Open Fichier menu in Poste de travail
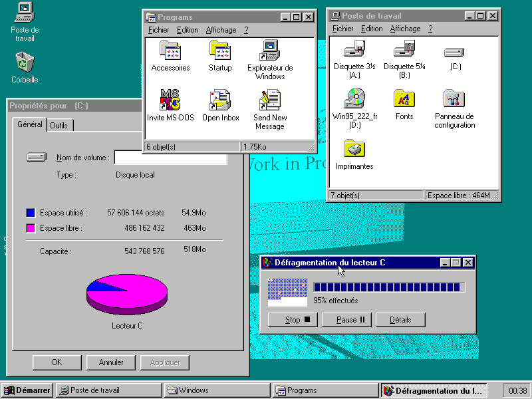 pos(343,29)
